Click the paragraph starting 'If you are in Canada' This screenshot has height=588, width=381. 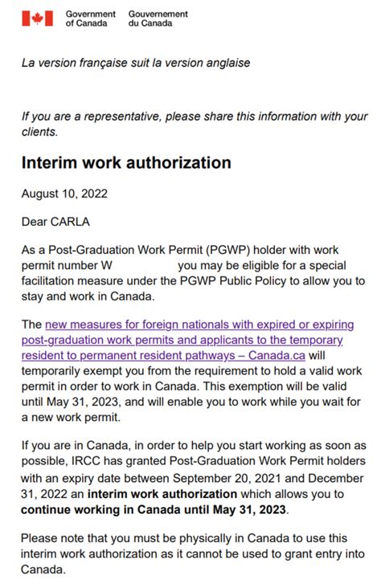click(194, 477)
